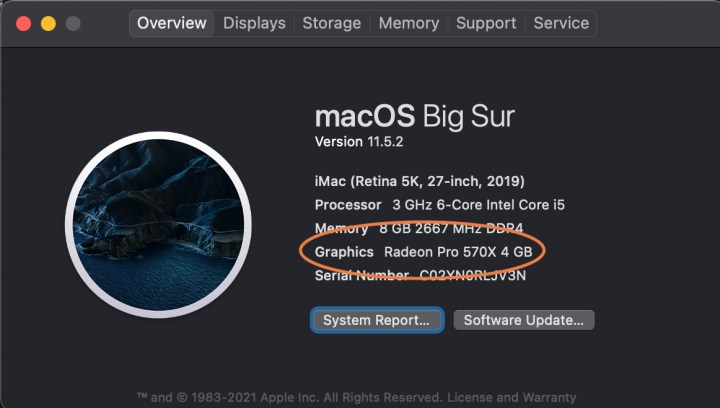Click the Processor 3 GHz Core i5 line
The width and height of the screenshot is (720, 408).
439,205
